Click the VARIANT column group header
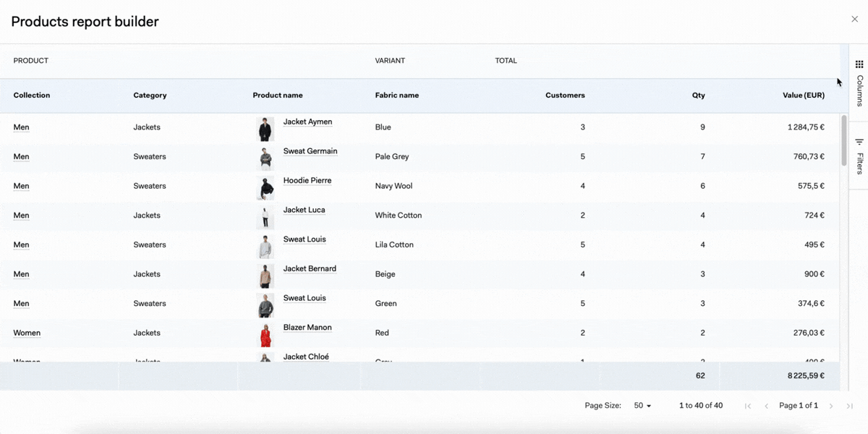Screen dimensions: 868x434 (390, 61)
